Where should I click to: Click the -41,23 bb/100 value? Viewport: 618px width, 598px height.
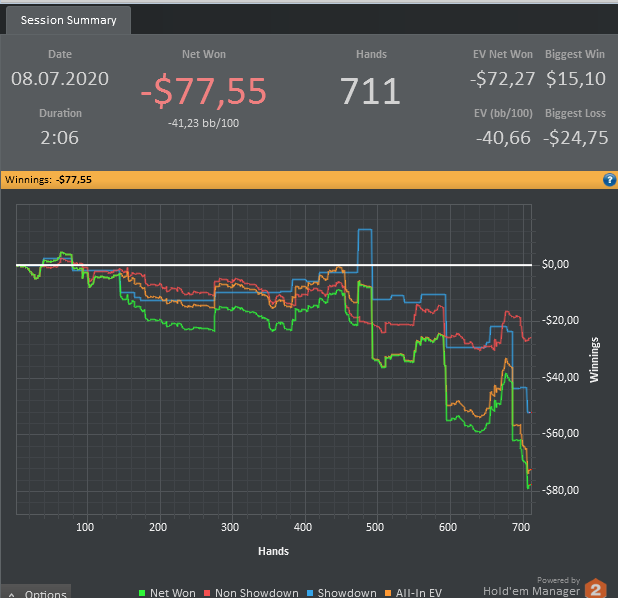(x=203, y=123)
